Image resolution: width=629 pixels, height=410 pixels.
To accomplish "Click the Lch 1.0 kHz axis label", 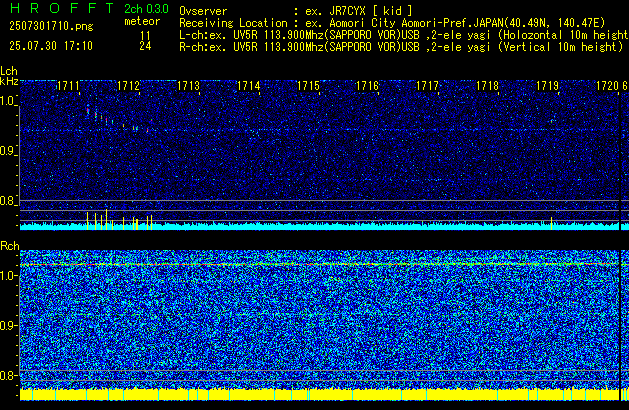I will tap(8, 101).
